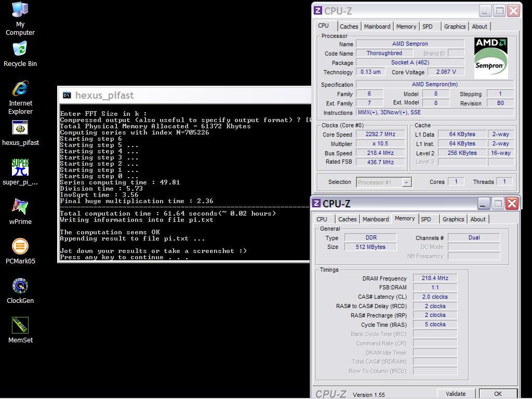Open SPD tab in upper CPU-Z window

pyautogui.click(x=428, y=26)
